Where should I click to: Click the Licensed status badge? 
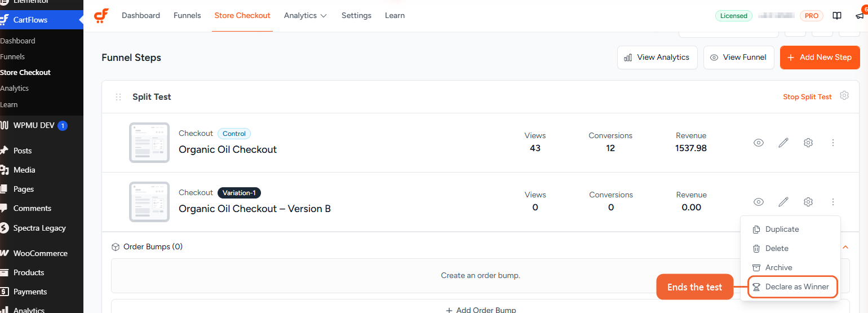coord(734,16)
